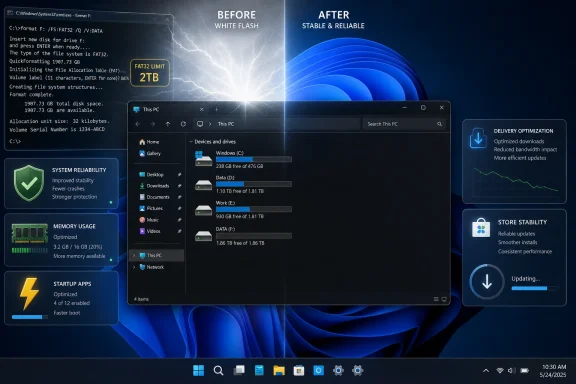
Task: Click the System Reliability shield icon
Action: tap(29, 183)
